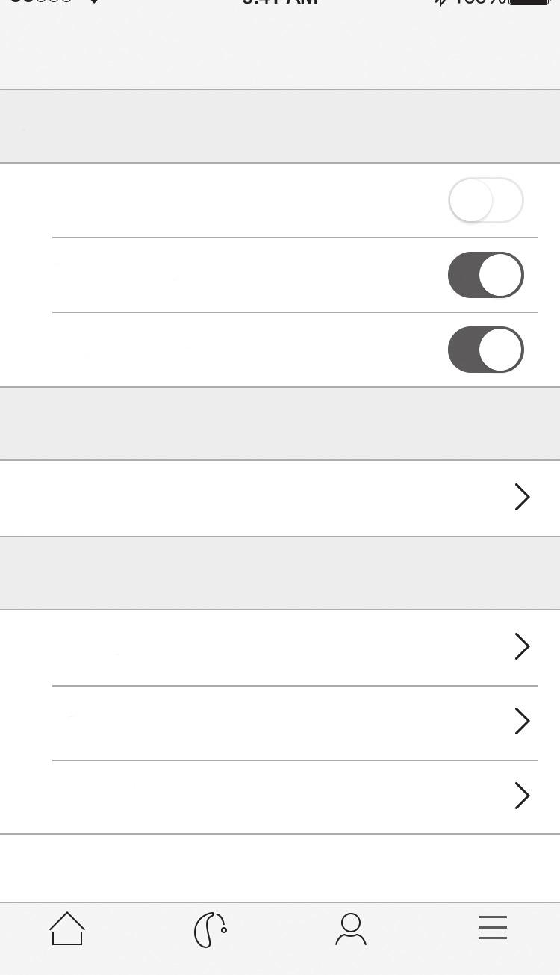Open the person profile tab icon
The height and width of the screenshot is (975, 560).
(x=351, y=929)
